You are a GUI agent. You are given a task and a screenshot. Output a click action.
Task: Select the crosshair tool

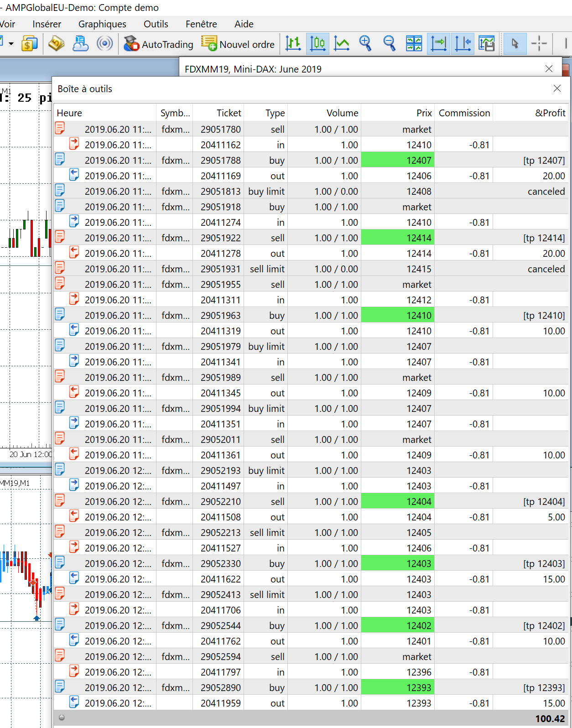pos(539,44)
